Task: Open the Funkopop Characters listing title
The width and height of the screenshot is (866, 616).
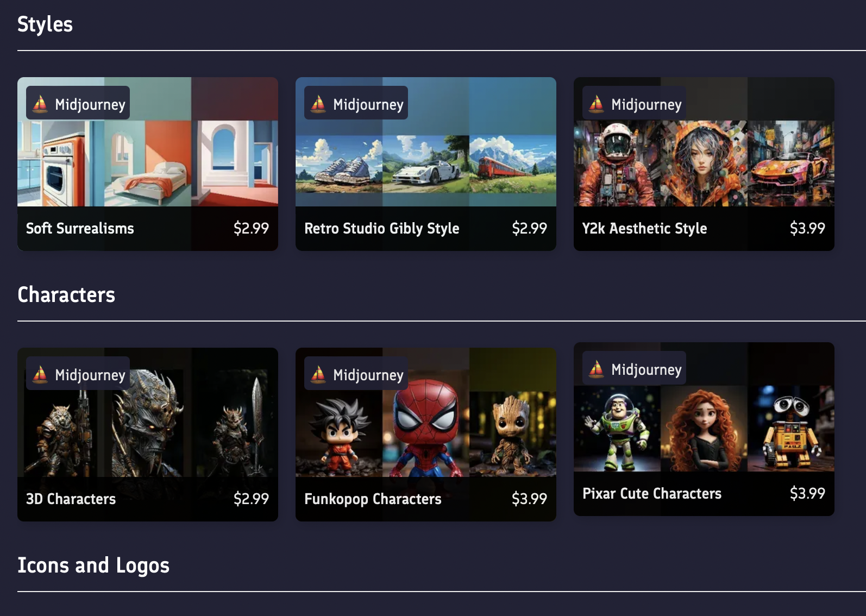Action: [373, 499]
